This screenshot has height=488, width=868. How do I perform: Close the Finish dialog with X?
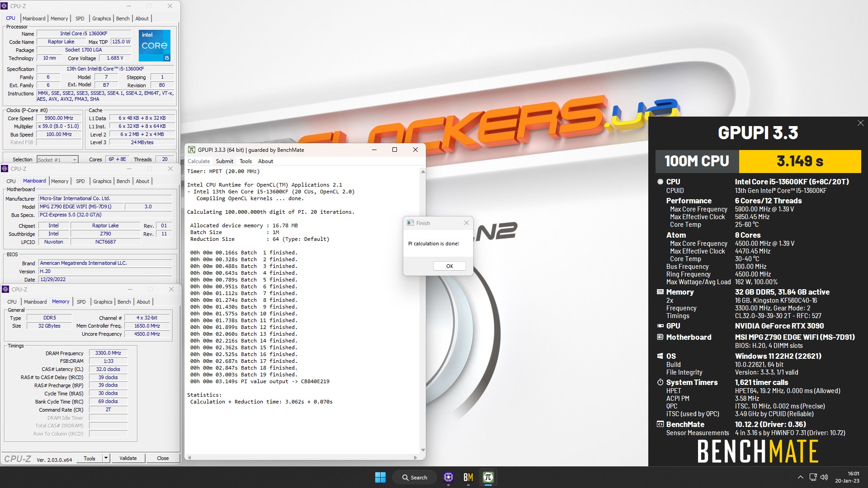(467, 223)
